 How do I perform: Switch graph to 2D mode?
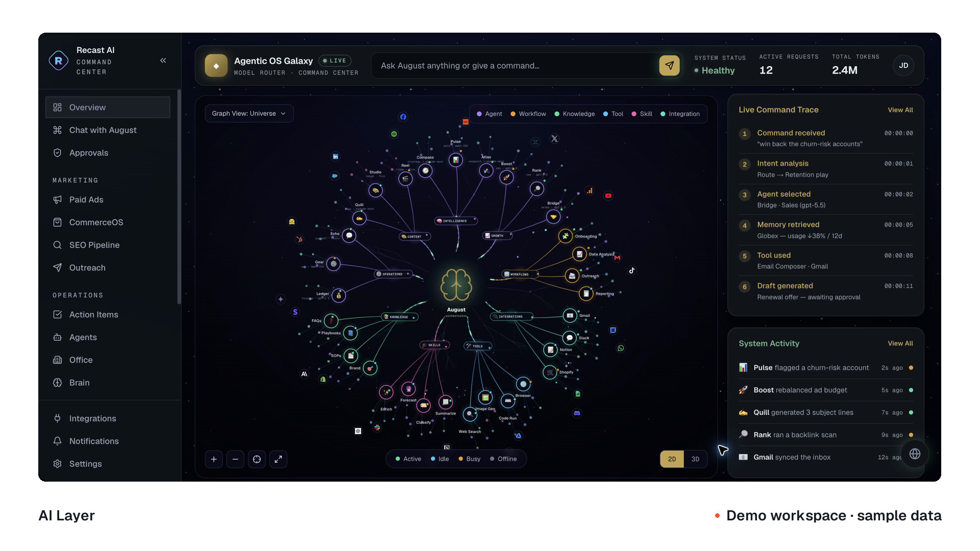coord(672,459)
